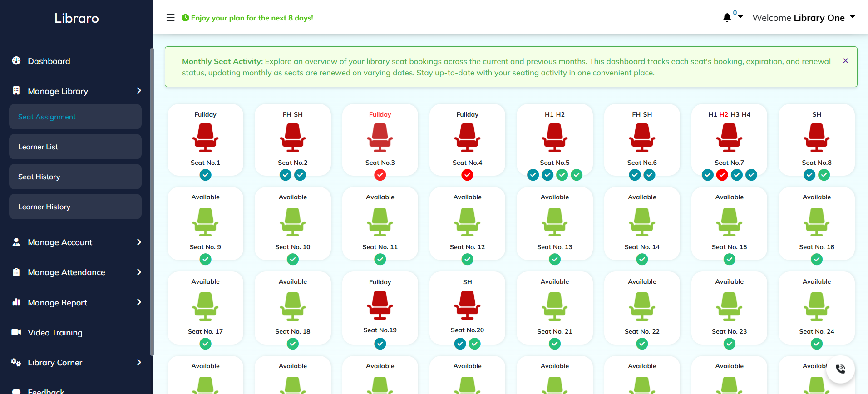
Task: Select the red chair of Seat No.20
Action: 467,305
